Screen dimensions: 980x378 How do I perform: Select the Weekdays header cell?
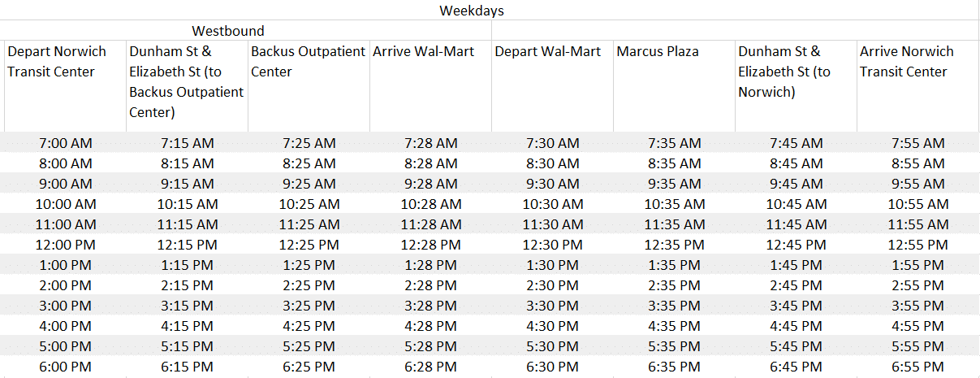point(472,11)
